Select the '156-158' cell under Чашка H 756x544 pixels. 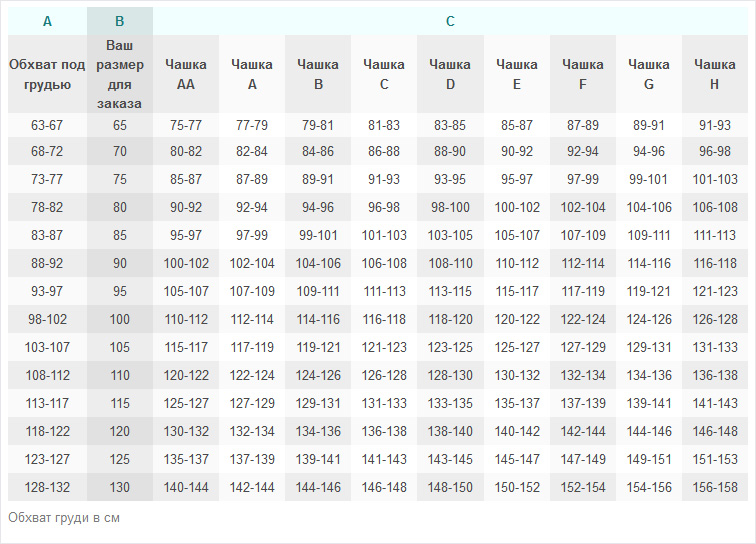(x=715, y=487)
